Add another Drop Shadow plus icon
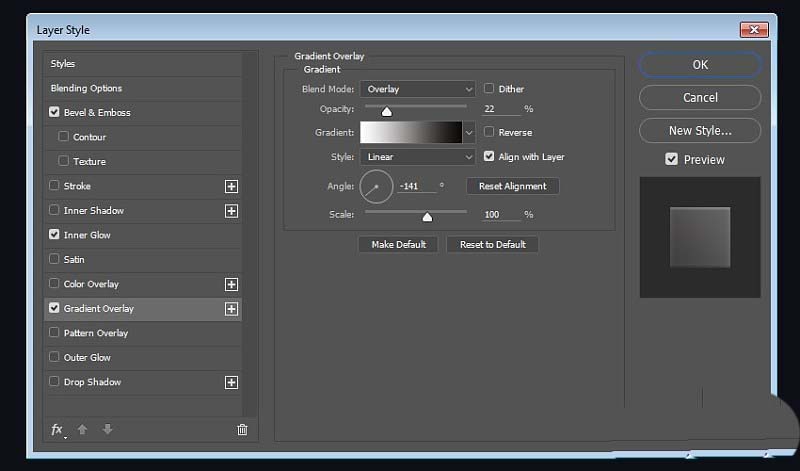 click(231, 382)
